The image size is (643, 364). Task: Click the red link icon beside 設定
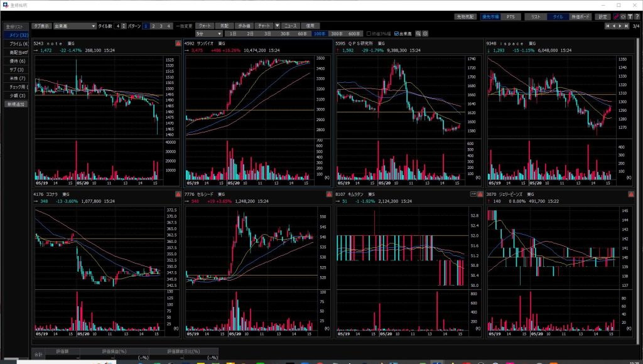coord(616,17)
